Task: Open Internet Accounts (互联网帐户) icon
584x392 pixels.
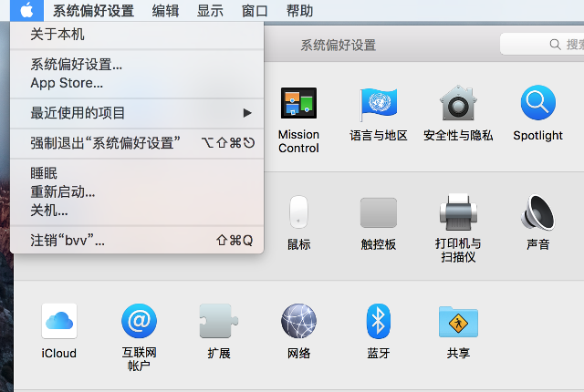Action: (139, 321)
